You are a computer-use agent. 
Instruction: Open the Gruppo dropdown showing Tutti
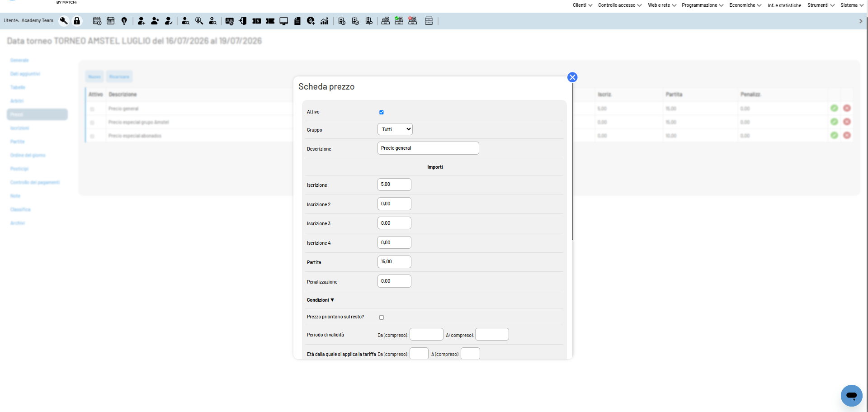(x=395, y=129)
